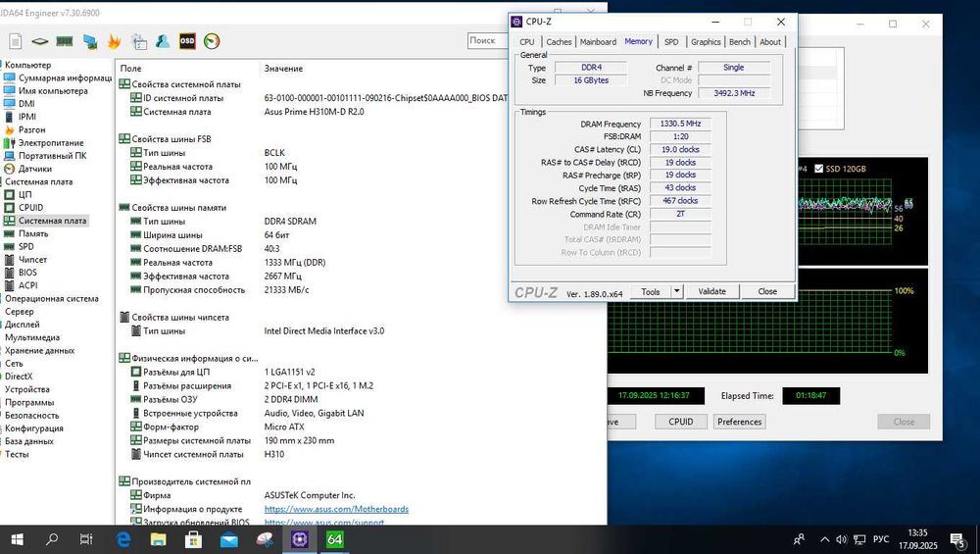980x554 pixels.
Task: Open volume control in system tray
Action: coord(841,539)
